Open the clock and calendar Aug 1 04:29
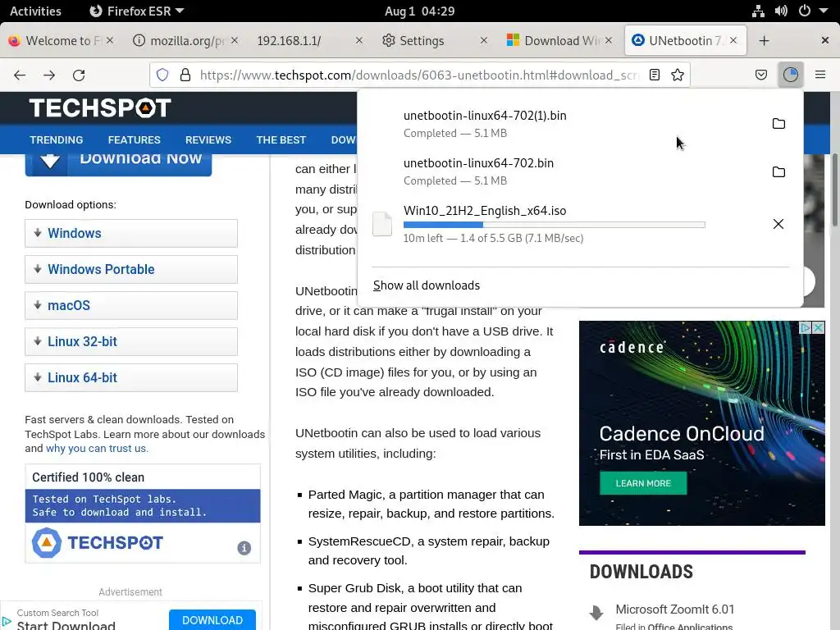 [419, 11]
